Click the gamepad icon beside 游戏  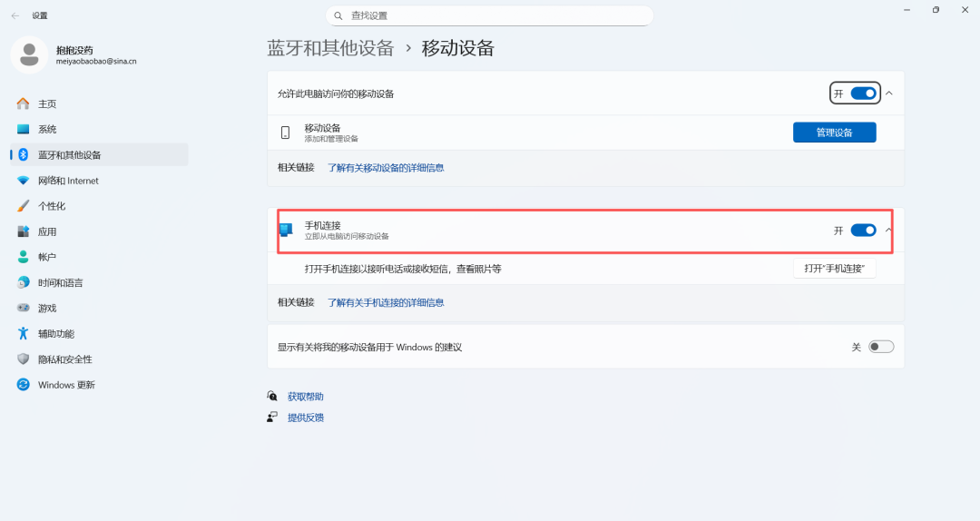tap(23, 308)
